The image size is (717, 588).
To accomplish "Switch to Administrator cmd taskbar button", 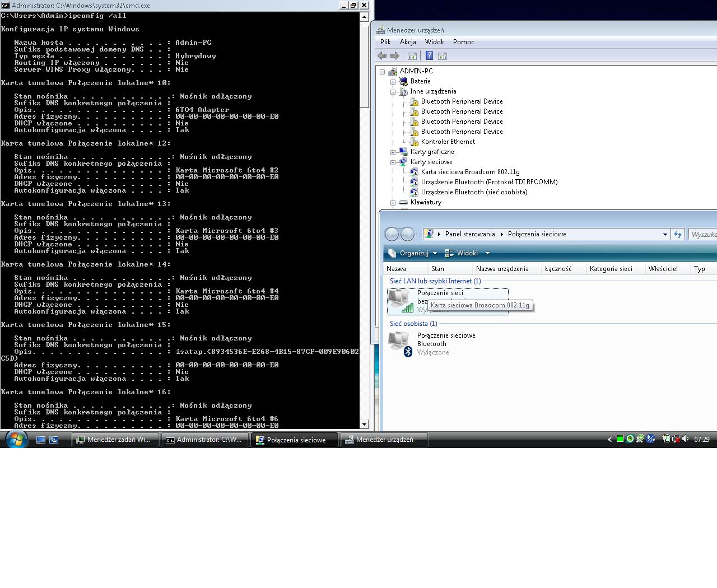I will coord(205,440).
